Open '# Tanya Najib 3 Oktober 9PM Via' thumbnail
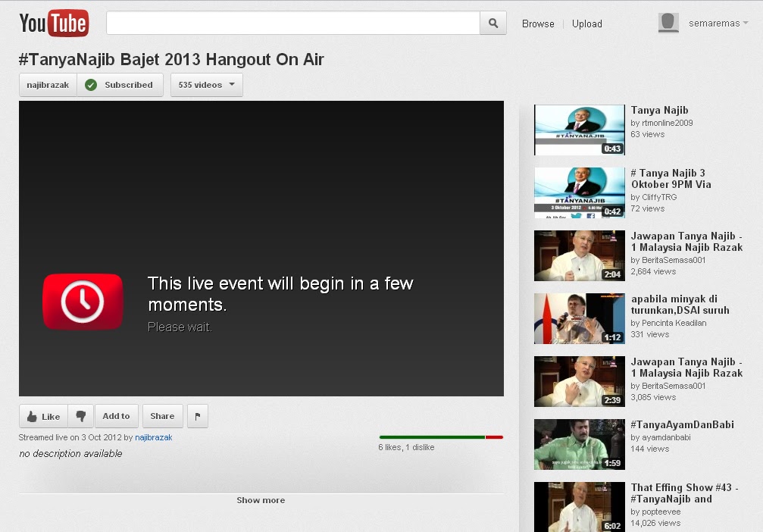The height and width of the screenshot is (532, 763). tap(580, 192)
